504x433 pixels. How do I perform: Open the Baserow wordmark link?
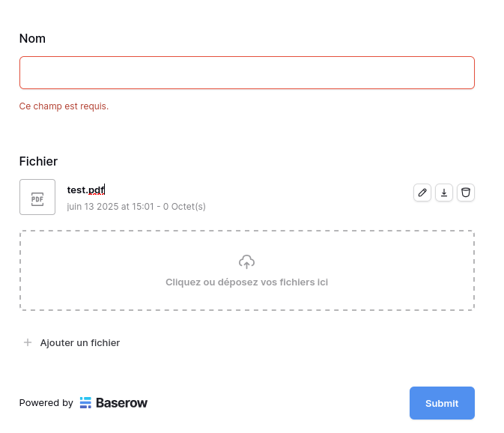click(x=121, y=403)
